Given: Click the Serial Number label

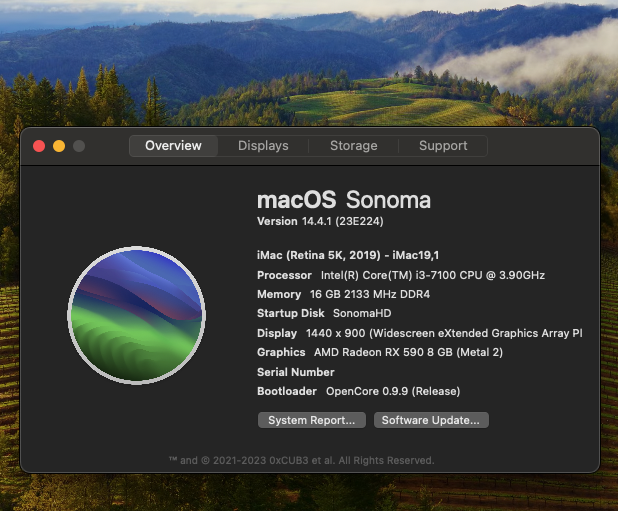Looking at the screenshot, I should (x=296, y=372).
